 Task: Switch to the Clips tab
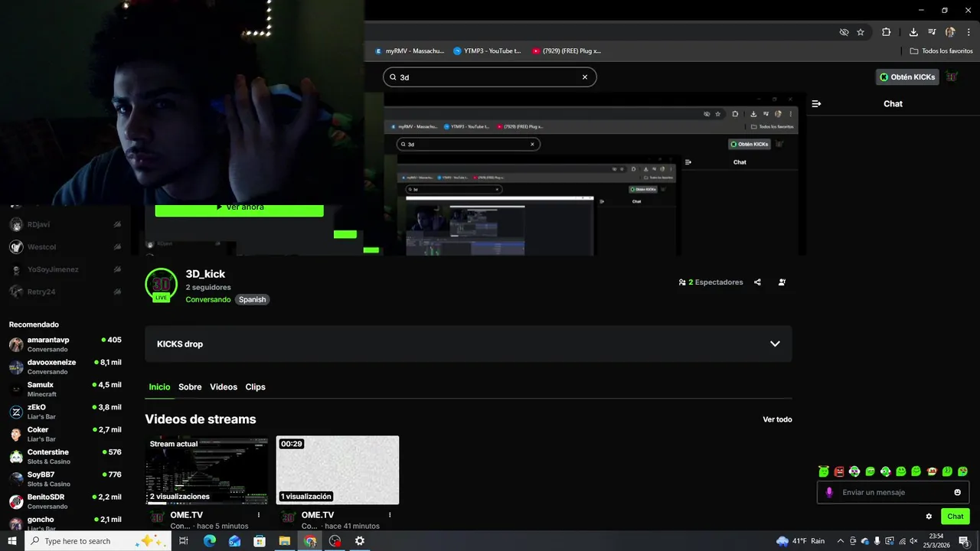(255, 387)
